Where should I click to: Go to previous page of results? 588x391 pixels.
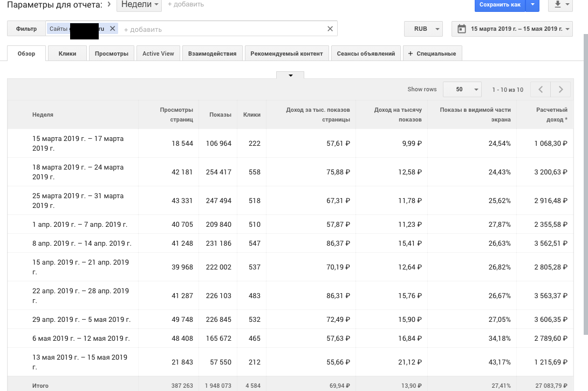click(541, 90)
